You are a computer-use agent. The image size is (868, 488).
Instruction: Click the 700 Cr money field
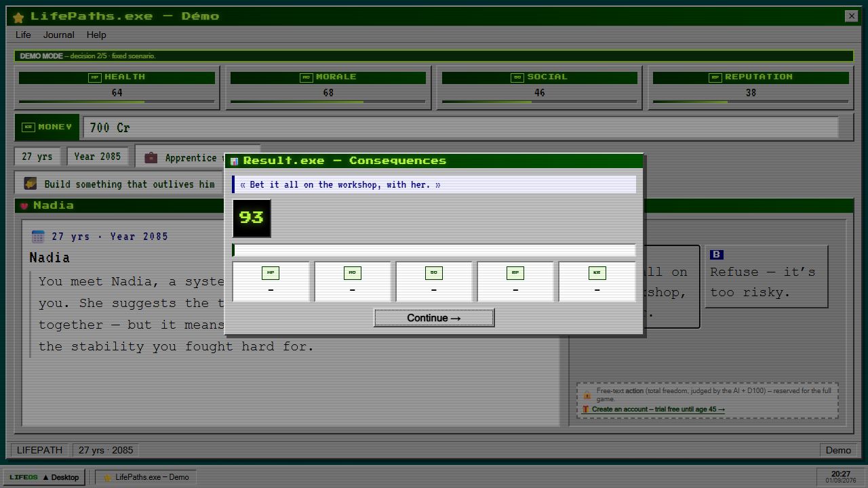click(x=461, y=127)
